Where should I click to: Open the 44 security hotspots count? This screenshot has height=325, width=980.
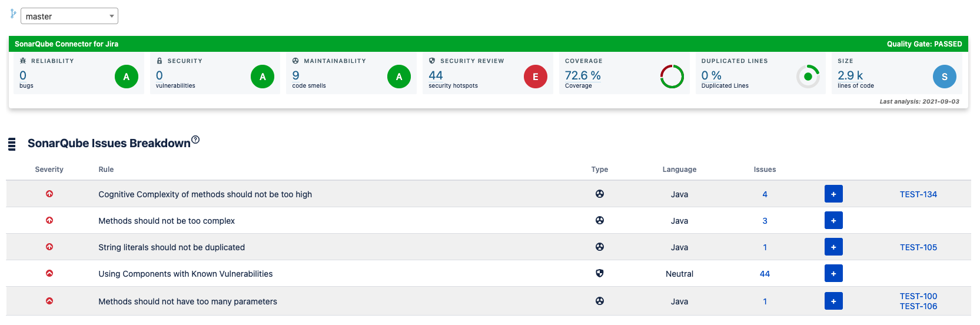[436, 75]
